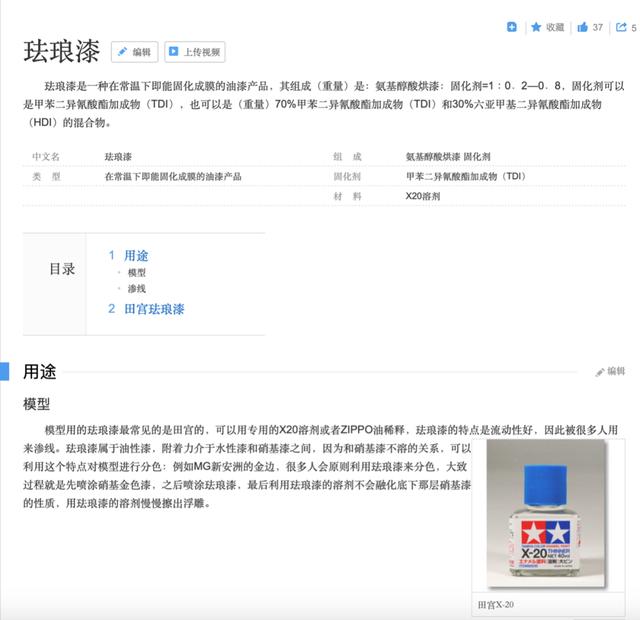Click the pencil icon in the 编辑 button
Viewport: 640px width, 620px height.
click(122, 52)
